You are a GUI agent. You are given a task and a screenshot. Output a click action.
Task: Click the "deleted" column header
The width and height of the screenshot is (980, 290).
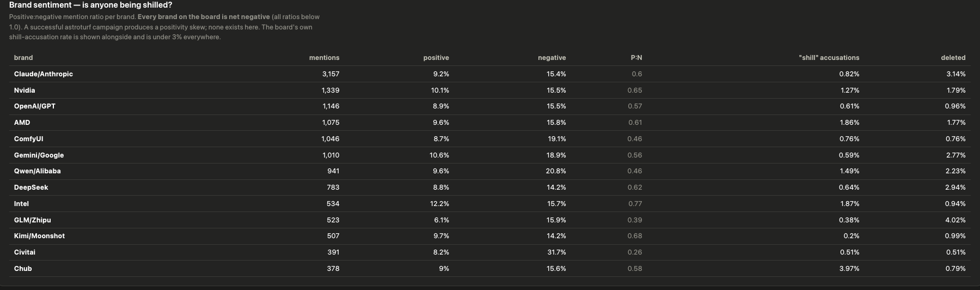click(x=953, y=58)
